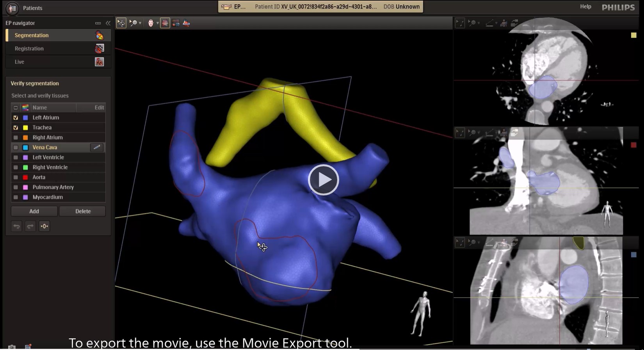The image size is (644, 350).
Task: Click the Name column header
Action: pyautogui.click(x=40, y=107)
